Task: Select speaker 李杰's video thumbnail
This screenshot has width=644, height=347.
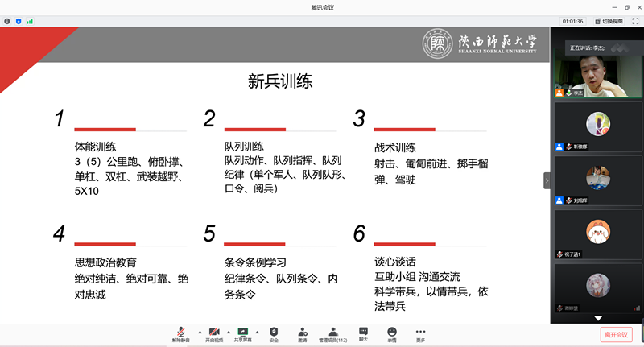Action: [597, 72]
